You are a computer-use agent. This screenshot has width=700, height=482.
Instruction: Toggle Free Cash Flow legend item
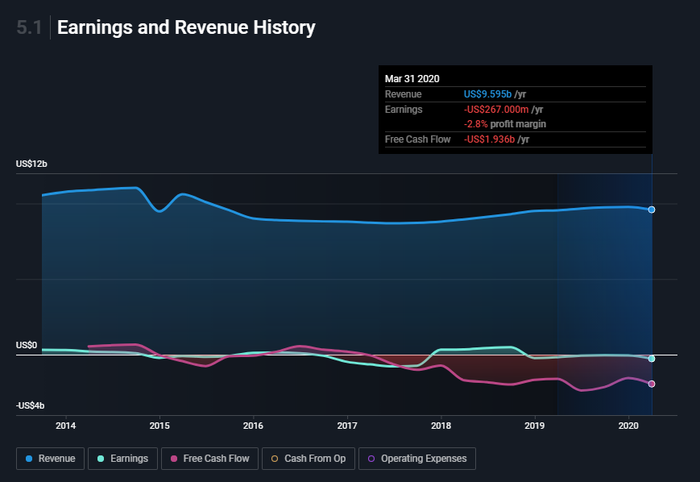[x=210, y=458]
